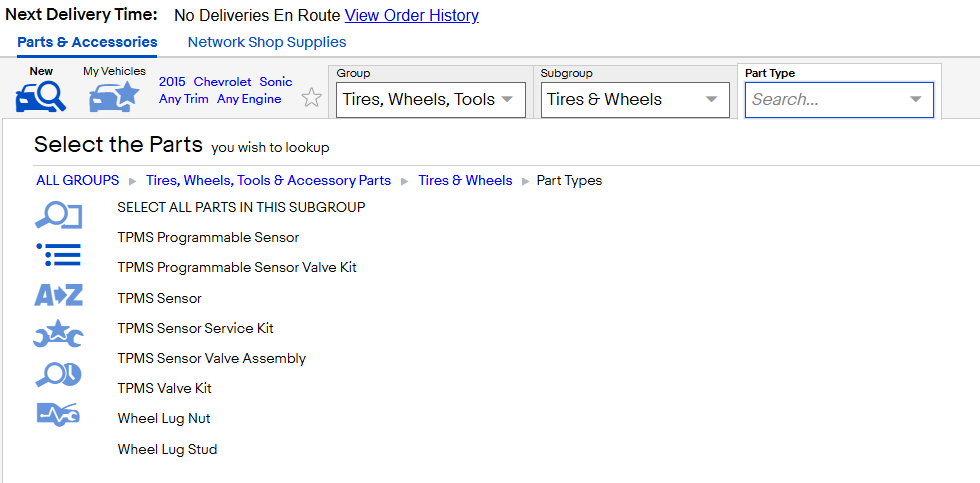Open the Part Type dropdown arrow
The height and width of the screenshot is (483, 980).
[916, 99]
